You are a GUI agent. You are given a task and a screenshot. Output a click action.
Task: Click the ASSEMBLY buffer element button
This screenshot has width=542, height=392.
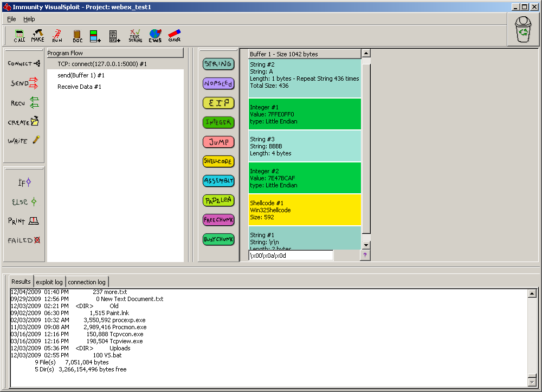coord(218,181)
